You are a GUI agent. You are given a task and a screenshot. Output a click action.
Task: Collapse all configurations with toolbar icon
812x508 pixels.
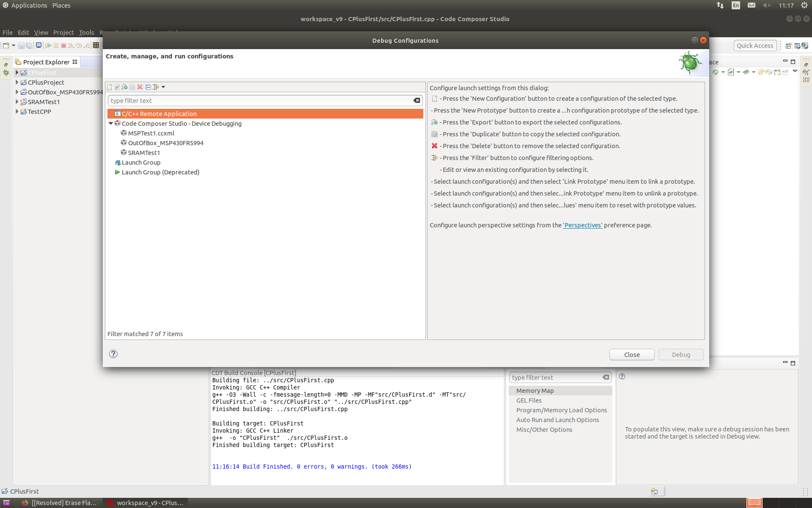pos(148,87)
